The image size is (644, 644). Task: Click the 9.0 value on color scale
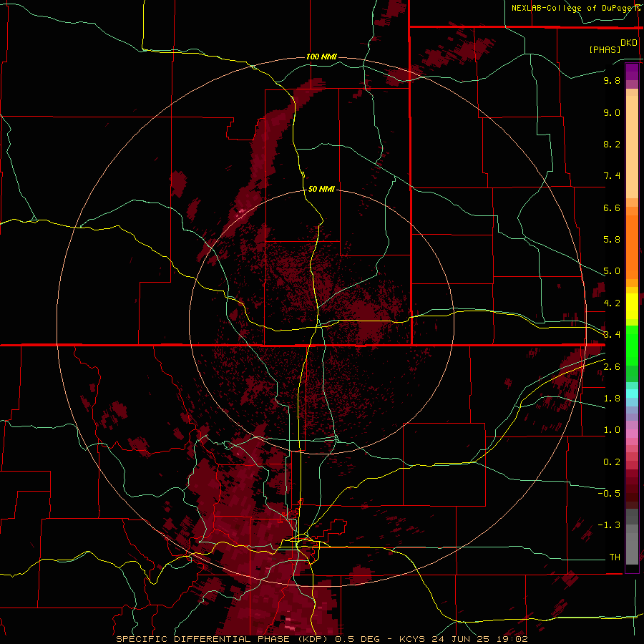612,112
